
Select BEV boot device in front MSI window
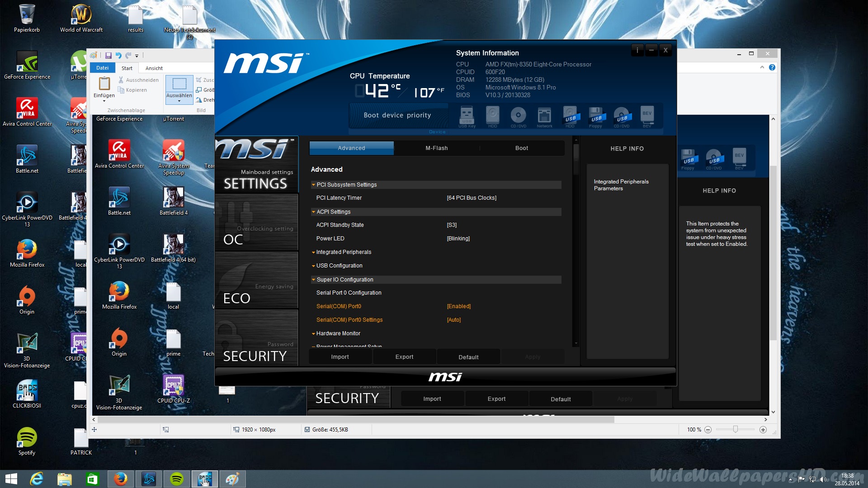[x=647, y=117]
